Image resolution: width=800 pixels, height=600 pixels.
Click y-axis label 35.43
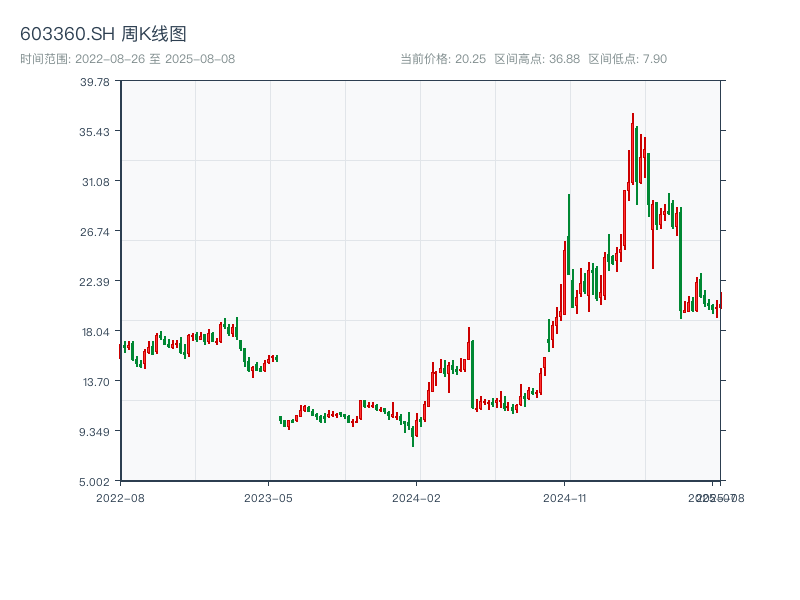(x=94, y=132)
